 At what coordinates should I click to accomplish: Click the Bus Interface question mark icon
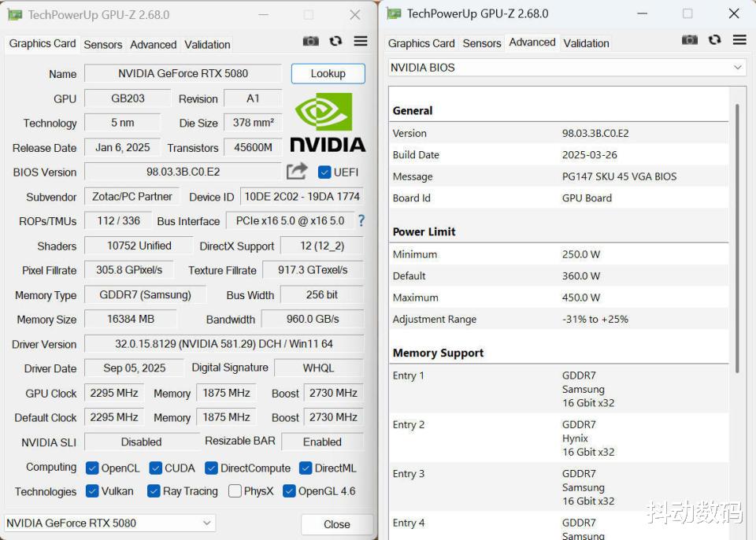tap(361, 221)
